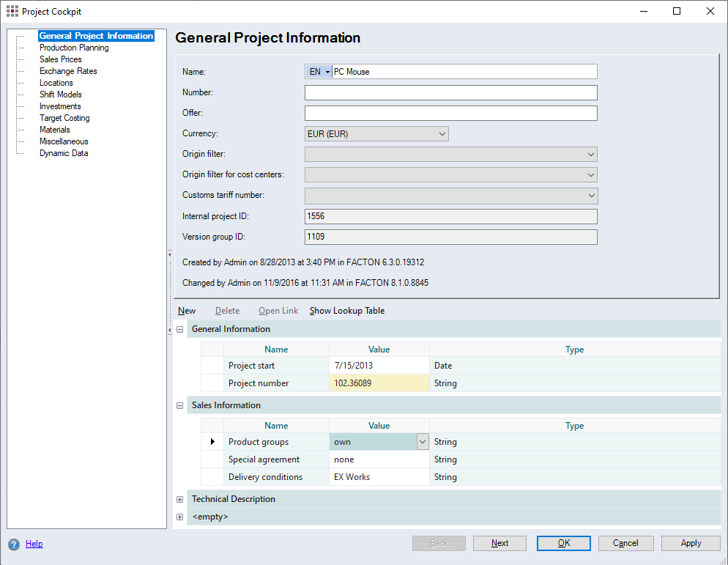Click the blue Help question mark icon
Screen dimensions: 728x565
13,544
